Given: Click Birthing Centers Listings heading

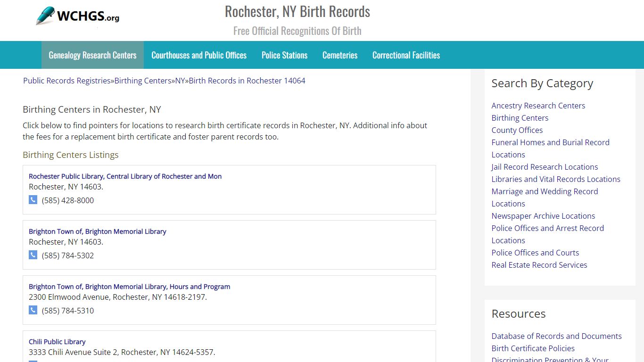Looking at the screenshot, I should (x=71, y=155).
